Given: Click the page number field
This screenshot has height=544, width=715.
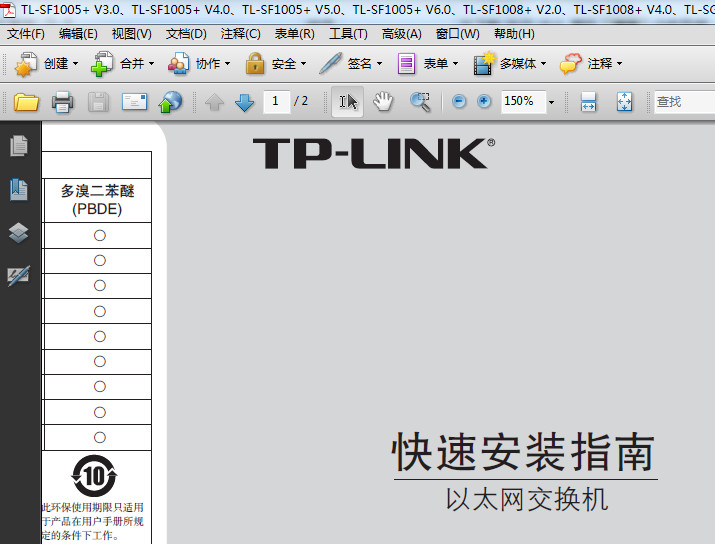Looking at the screenshot, I should click(x=276, y=101).
